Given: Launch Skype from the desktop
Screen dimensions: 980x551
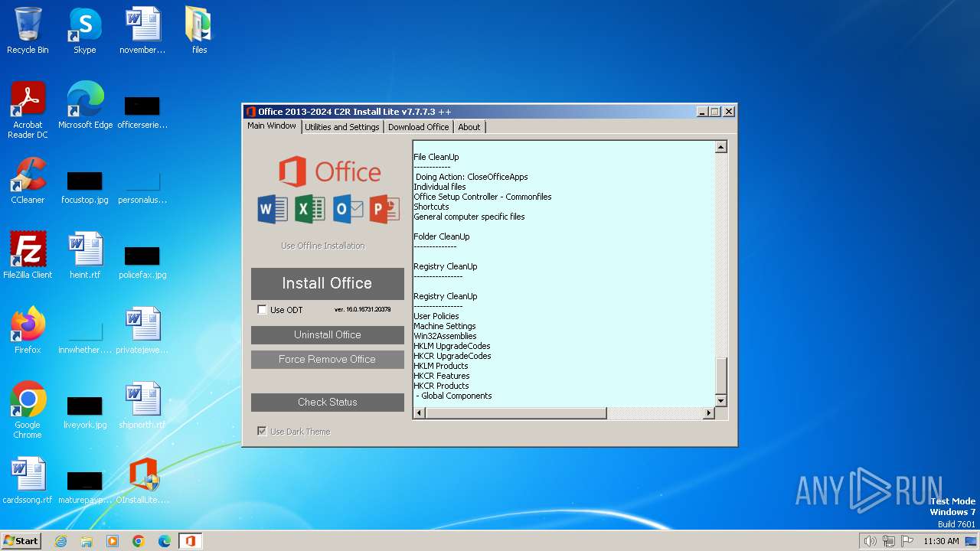Looking at the screenshot, I should (x=85, y=31).
